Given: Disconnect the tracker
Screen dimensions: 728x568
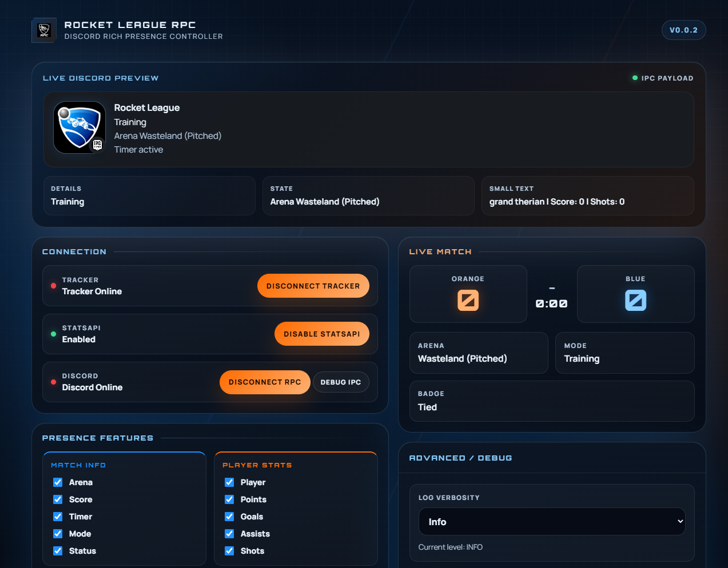Looking at the screenshot, I should [x=313, y=286].
